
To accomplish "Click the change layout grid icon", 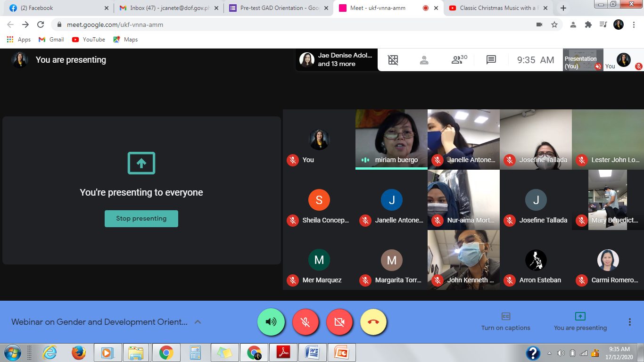I will (x=393, y=59).
